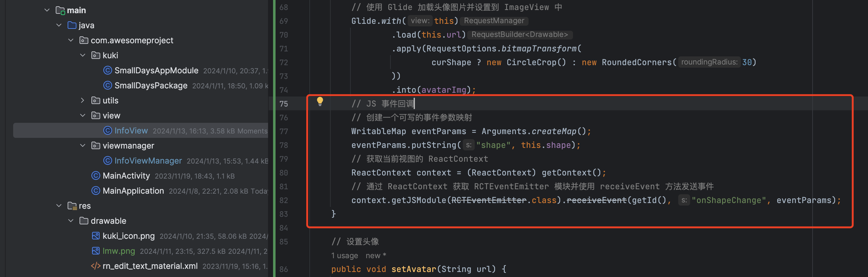Click the MainActivity class icon
The width and height of the screenshot is (868, 277).
pyautogui.click(x=96, y=175)
